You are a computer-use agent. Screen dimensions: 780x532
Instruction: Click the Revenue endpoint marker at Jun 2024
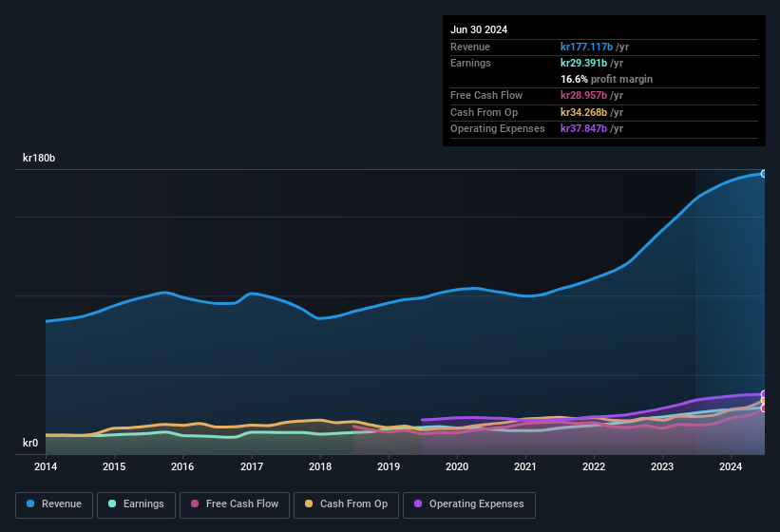pyautogui.click(x=764, y=174)
